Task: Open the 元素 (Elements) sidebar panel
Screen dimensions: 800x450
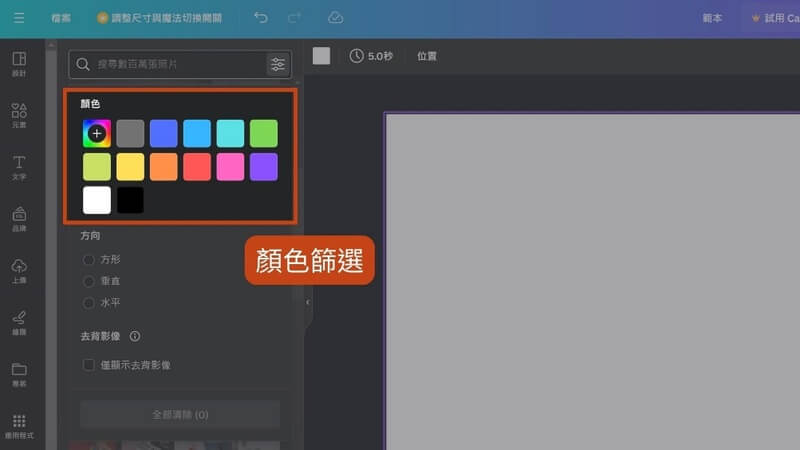Action: (x=19, y=115)
